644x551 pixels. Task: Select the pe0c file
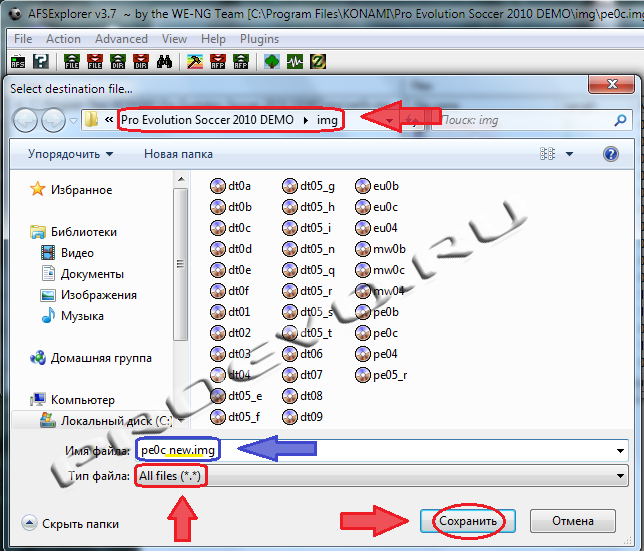[x=377, y=333]
